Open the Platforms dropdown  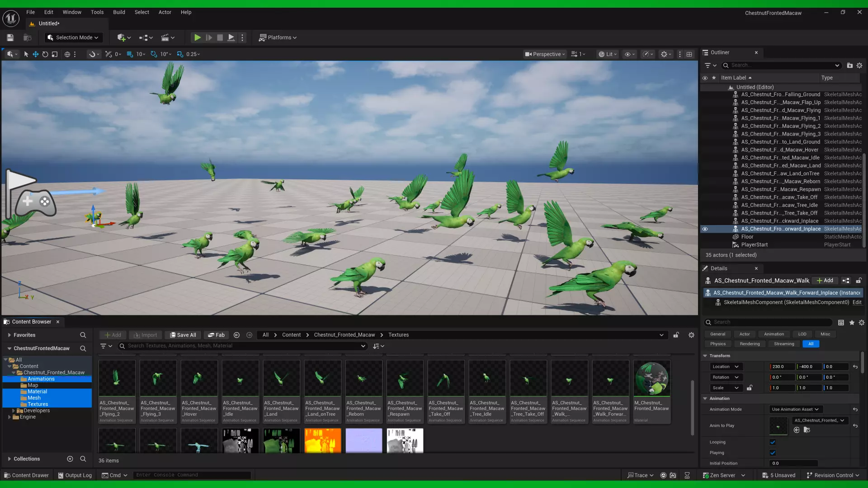278,38
